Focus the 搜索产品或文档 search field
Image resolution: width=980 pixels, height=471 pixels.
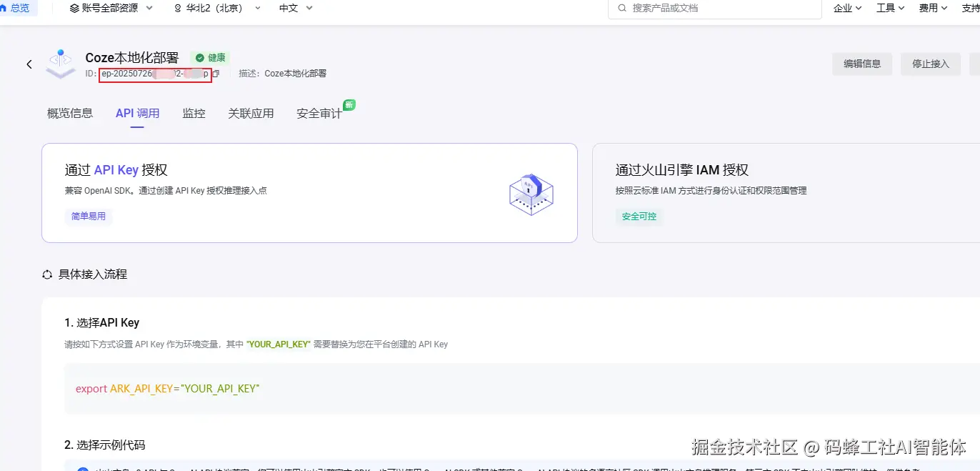[x=714, y=8]
